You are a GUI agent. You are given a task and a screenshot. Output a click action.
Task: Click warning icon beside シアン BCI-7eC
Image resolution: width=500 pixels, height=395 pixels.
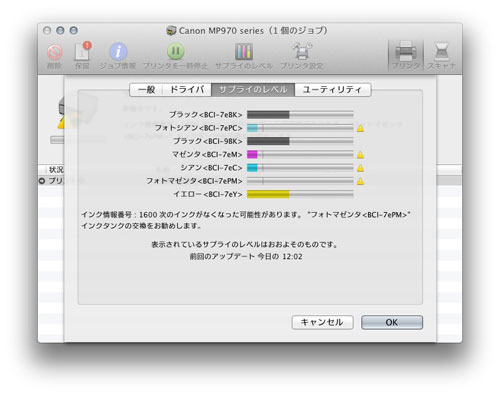(x=360, y=168)
